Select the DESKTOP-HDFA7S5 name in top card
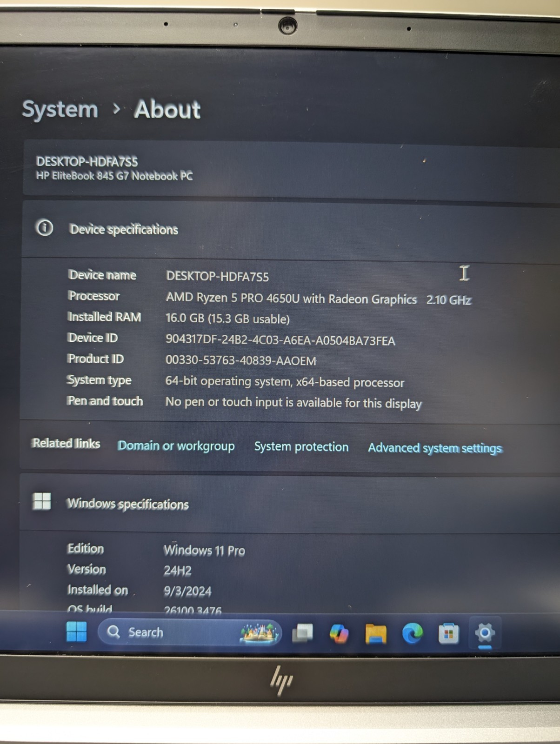 (87, 162)
